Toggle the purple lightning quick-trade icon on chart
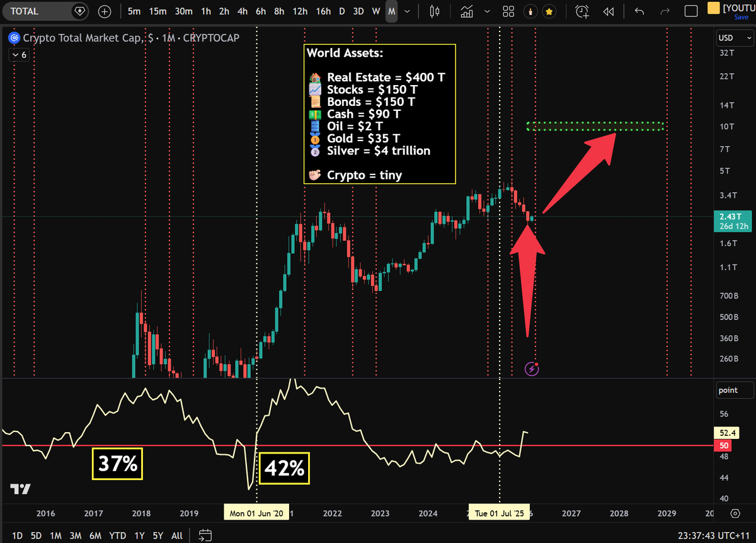The height and width of the screenshot is (543, 756). click(532, 369)
